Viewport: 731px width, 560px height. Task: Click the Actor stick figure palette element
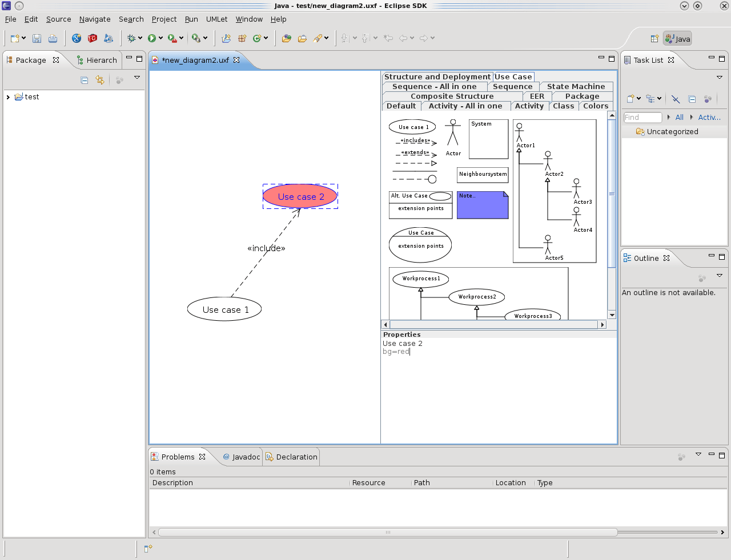(x=453, y=137)
